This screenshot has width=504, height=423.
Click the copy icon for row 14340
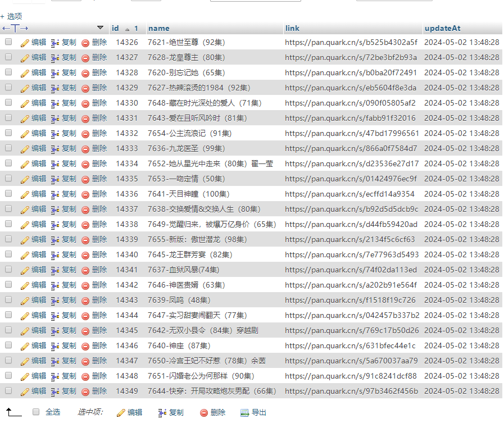(x=55, y=255)
